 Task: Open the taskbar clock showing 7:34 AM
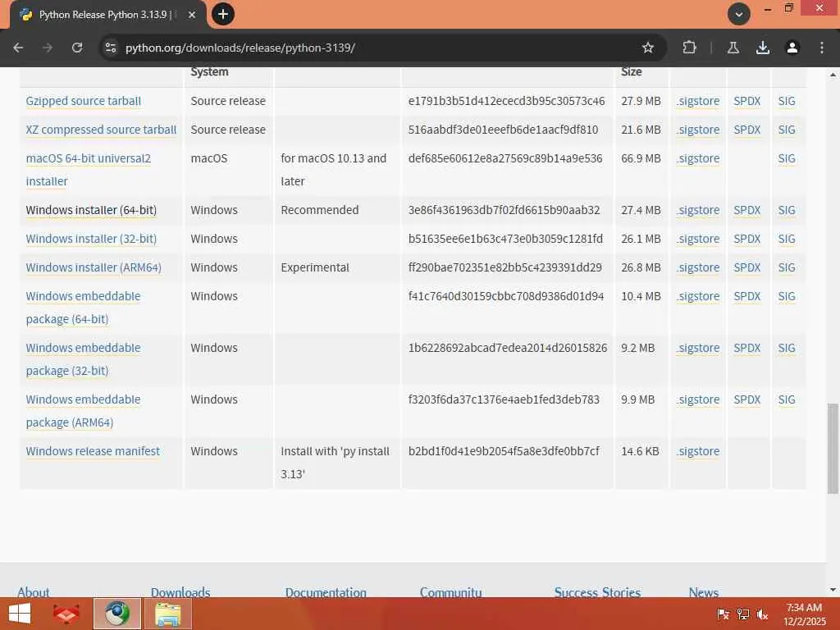[804, 614]
